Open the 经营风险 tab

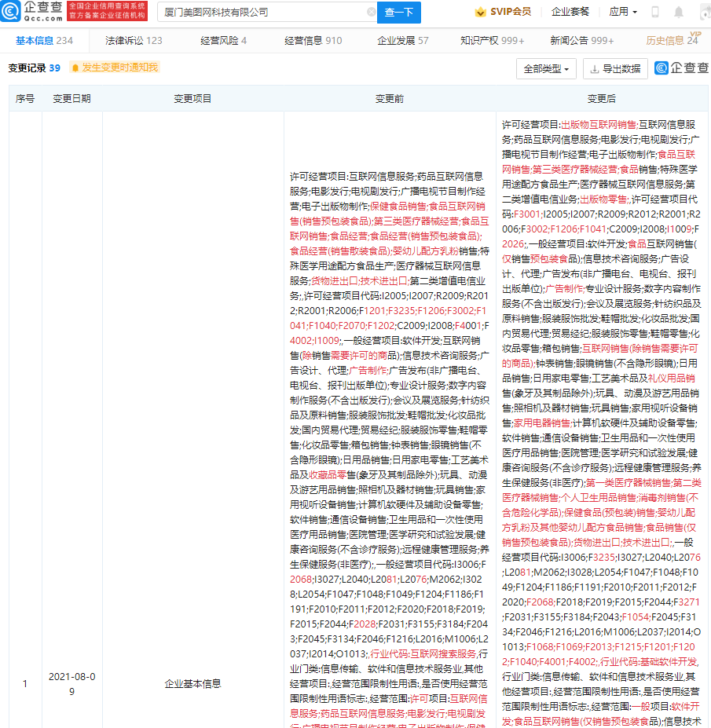[x=223, y=41]
